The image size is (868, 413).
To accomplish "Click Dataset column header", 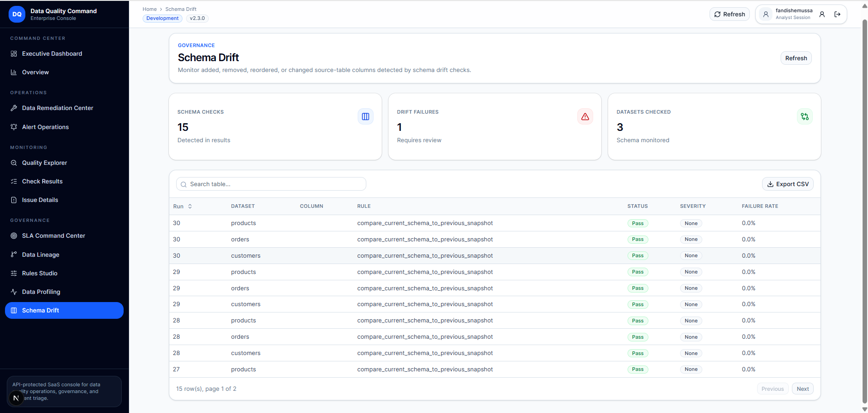I will coord(243,206).
